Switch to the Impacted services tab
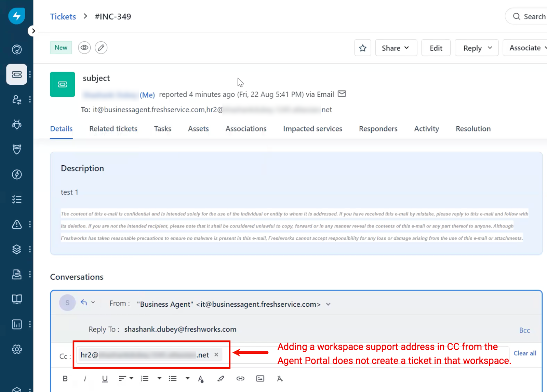Viewport: 547px width, 392px height. (x=312, y=129)
